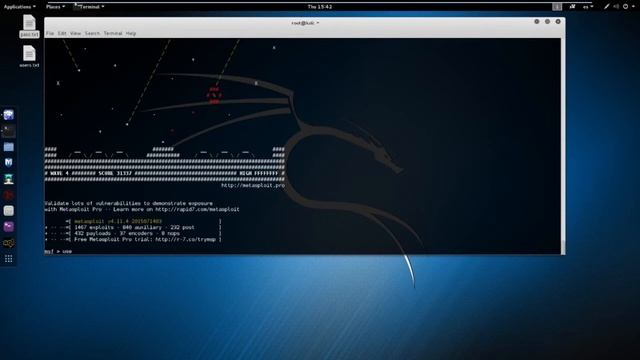640x360 pixels.
Task: Select the pass.txt desktop file
Action: [x=29, y=26]
